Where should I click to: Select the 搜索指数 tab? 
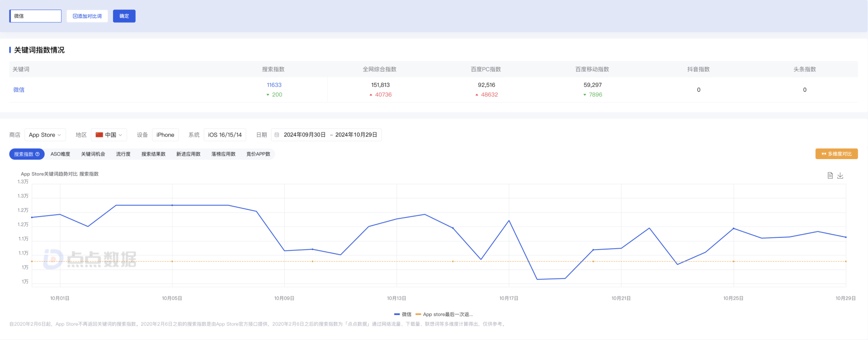(27, 154)
